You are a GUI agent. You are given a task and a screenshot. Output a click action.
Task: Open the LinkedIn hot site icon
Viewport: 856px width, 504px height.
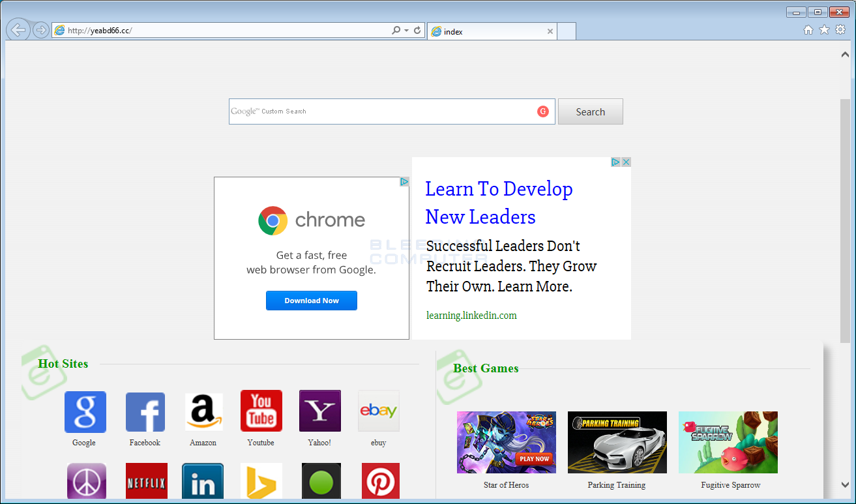pos(203,482)
